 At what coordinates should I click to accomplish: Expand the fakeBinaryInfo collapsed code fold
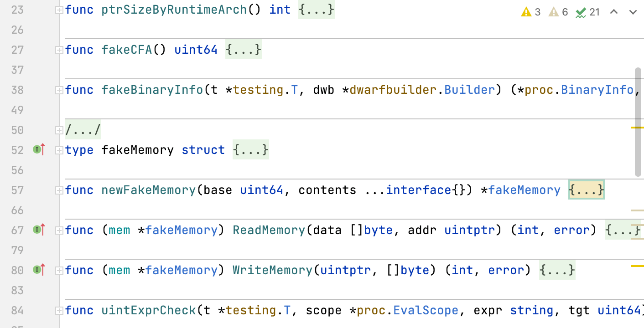coord(58,90)
